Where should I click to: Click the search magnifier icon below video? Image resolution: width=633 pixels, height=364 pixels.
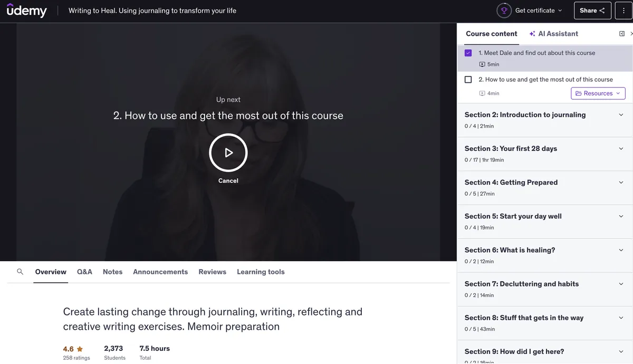[x=20, y=272]
